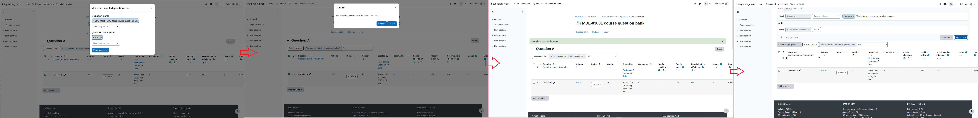Screen dimensions: 980x118
Task: Follow MDL-83831 breadcrumb link on Question history page
Action: click(x=580, y=17)
